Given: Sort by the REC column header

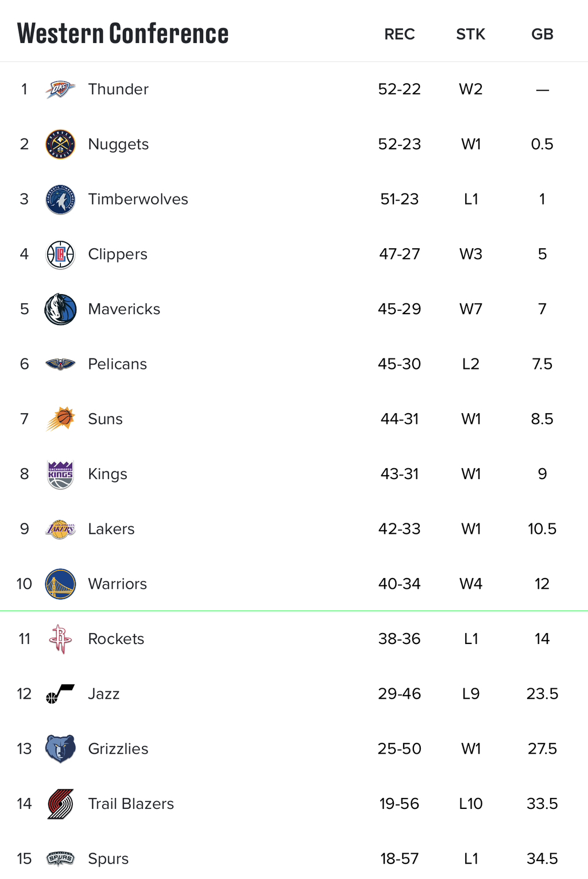Looking at the screenshot, I should coord(400,34).
